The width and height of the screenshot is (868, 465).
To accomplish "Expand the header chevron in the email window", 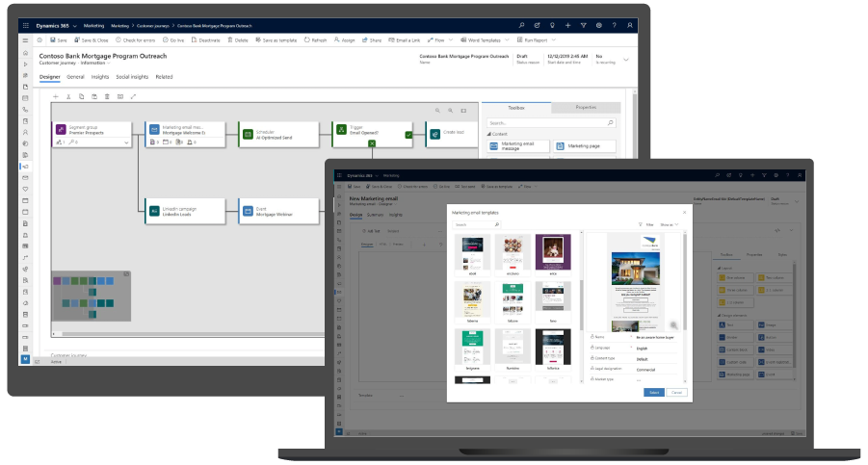I will point(797,202).
